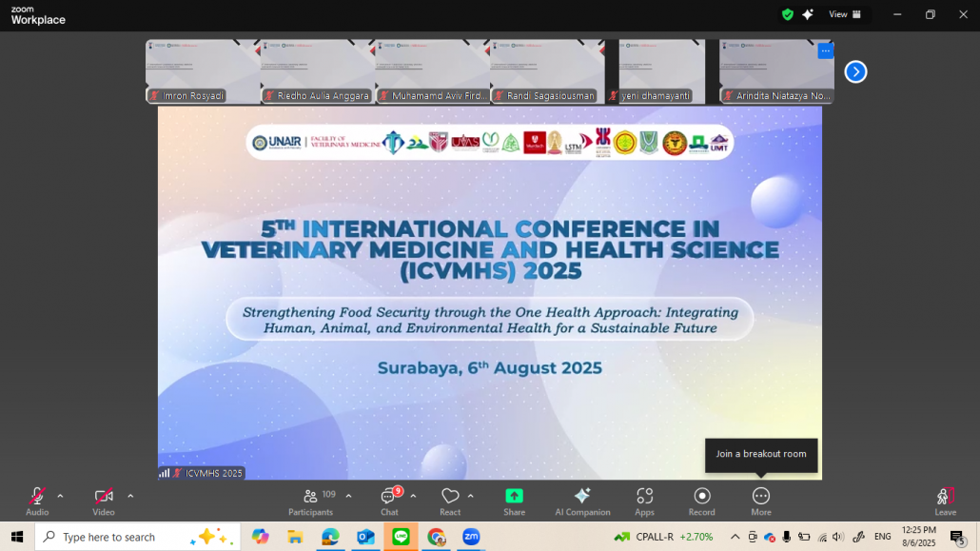Click the microphone in-use tray icon
980x551 pixels.
coord(787,537)
